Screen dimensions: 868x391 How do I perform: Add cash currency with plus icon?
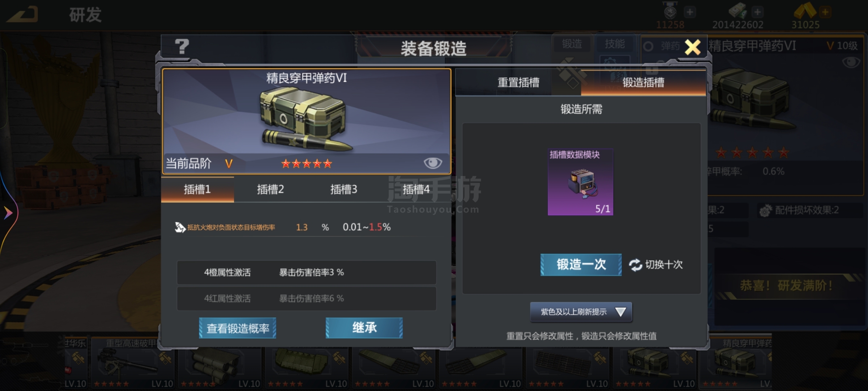(757, 12)
